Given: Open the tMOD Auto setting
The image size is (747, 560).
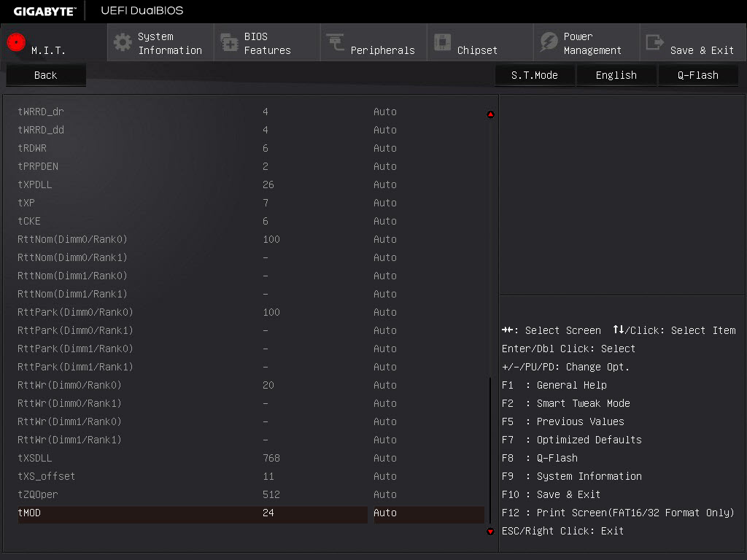Looking at the screenshot, I should (429, 513).
